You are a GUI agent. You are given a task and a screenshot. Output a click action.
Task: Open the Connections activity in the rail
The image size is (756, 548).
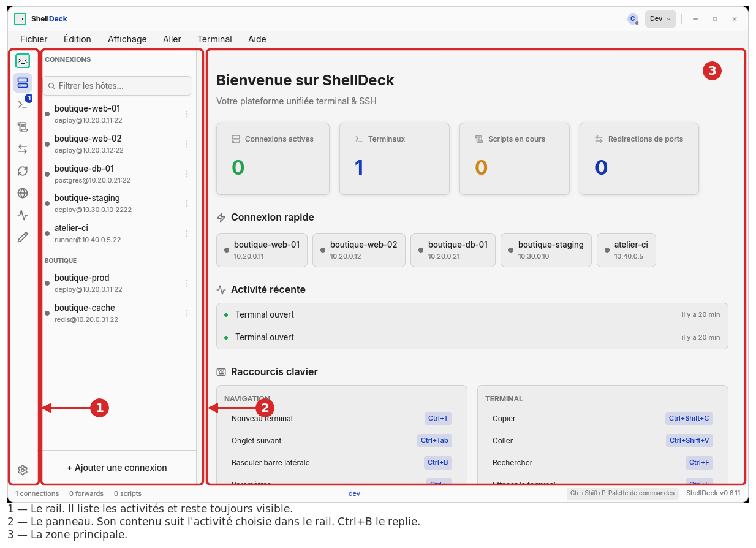click(x=23, y=83)
